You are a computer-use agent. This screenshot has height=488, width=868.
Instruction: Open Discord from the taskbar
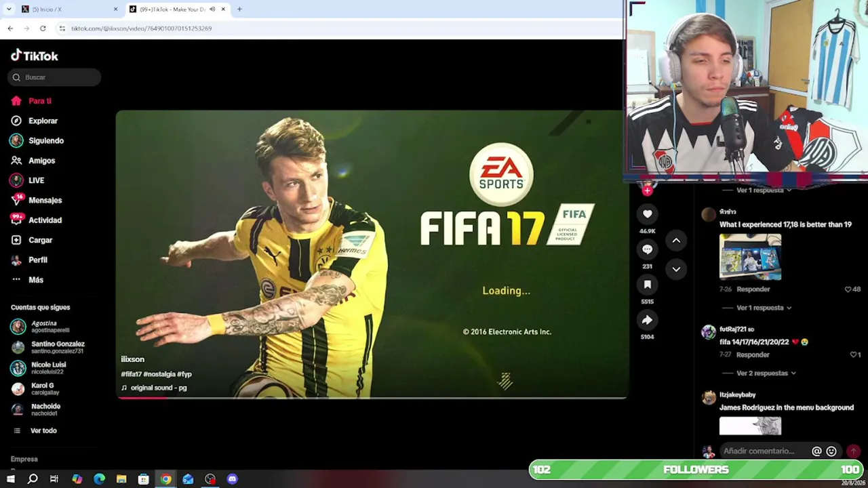coord(233,479)
